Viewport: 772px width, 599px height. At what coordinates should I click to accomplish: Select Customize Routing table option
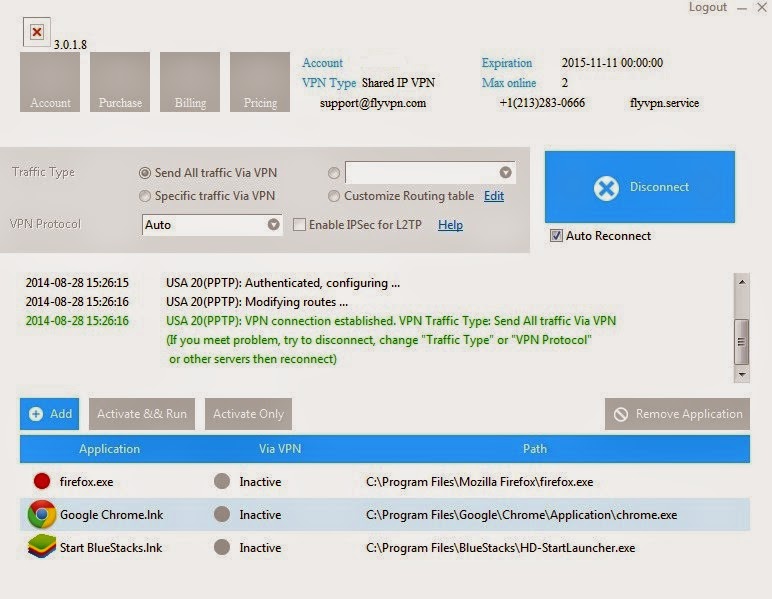pyautogui.click(x=334, y=196)
